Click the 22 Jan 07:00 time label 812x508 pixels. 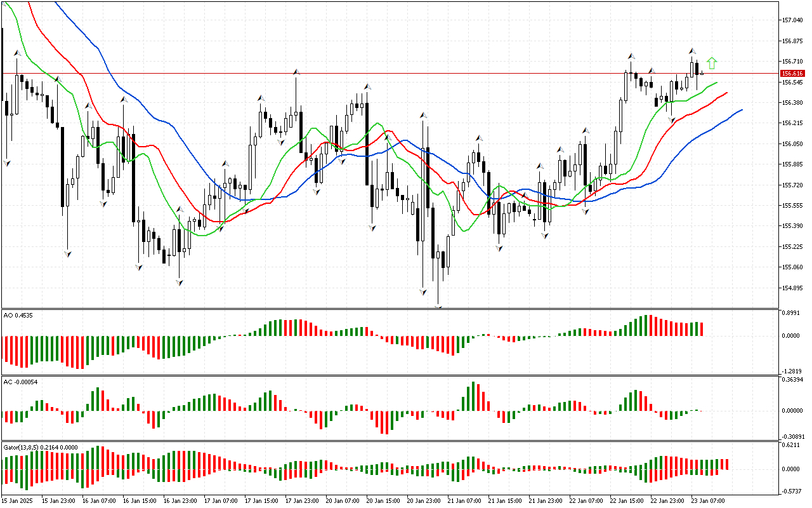pyautogui.click(x=587, y=500)
